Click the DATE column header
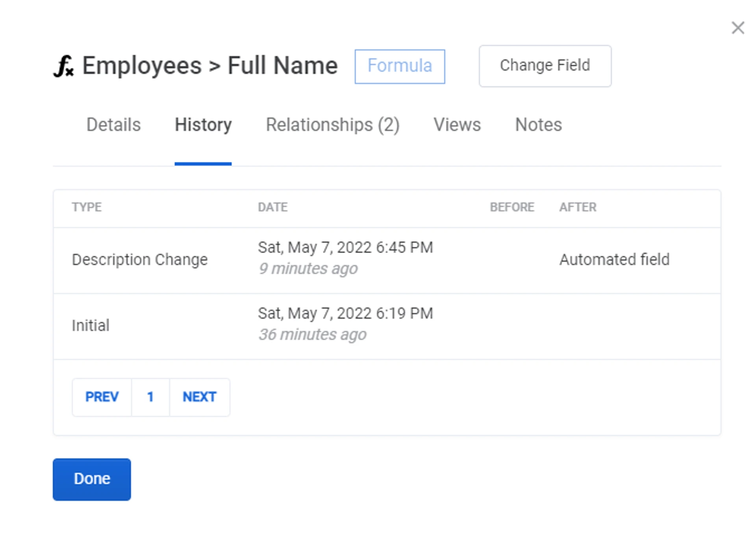Viewport: 756px width, 542px height. point(272,207)
